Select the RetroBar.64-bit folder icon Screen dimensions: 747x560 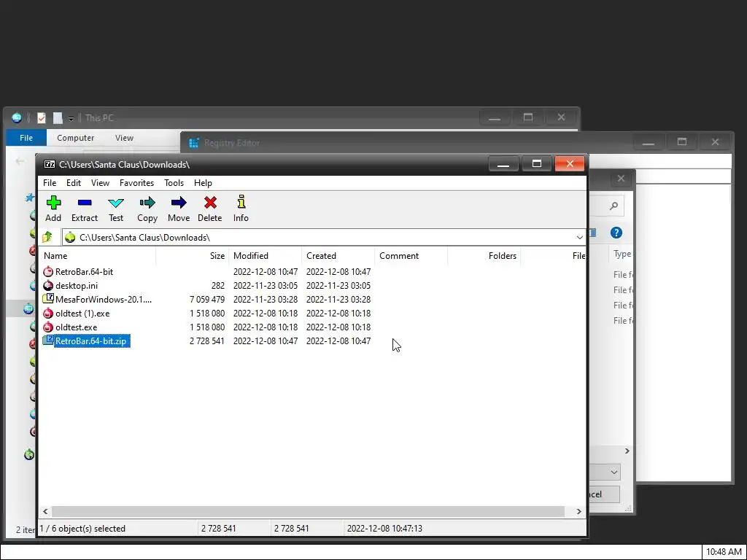(48, 272)
